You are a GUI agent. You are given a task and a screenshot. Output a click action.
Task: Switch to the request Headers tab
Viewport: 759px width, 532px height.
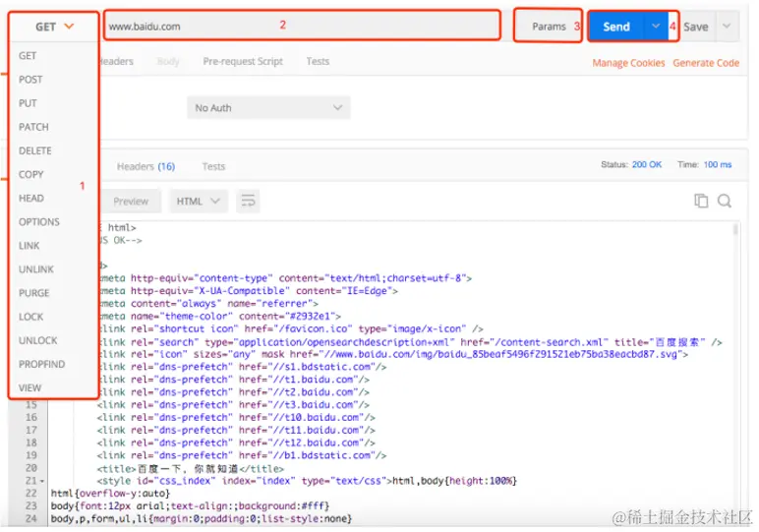tap(116, 62)
